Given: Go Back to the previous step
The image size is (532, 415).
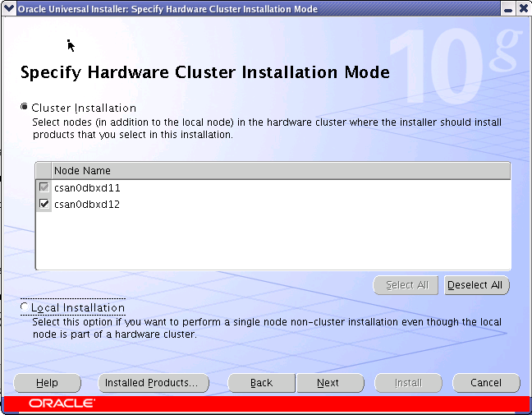Looking at the screenshot, I should (x=262, y=383).
